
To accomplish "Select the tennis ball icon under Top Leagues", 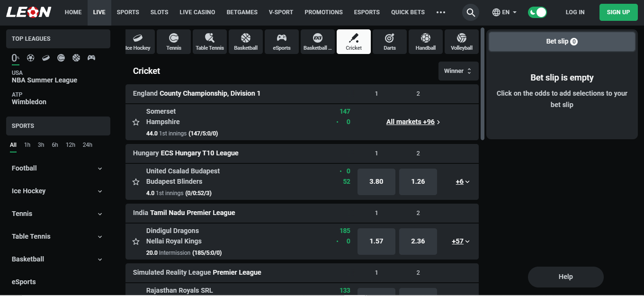I will 61,58.
